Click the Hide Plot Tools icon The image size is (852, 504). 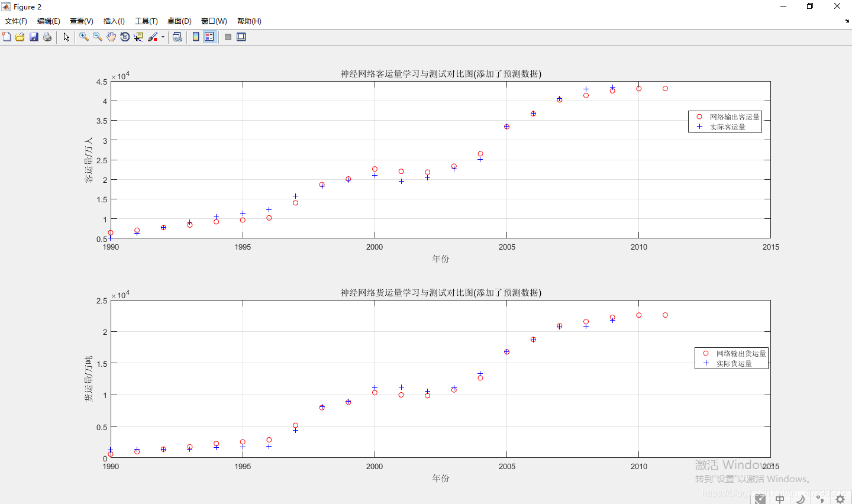[x=228, y=37]
